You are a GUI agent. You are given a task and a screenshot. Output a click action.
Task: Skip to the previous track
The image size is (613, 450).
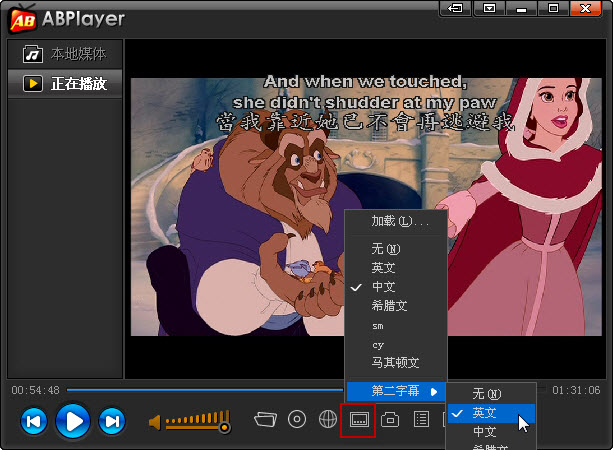33,421
